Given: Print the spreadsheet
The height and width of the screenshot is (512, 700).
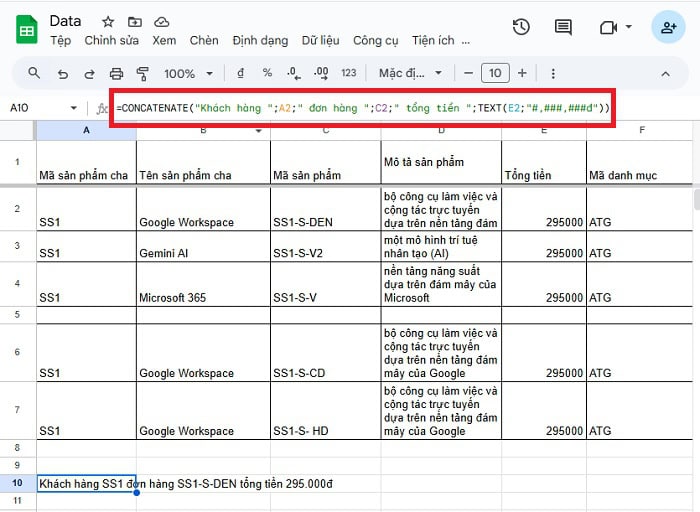Looking at the screenshot, I should (x=116, y=73).
